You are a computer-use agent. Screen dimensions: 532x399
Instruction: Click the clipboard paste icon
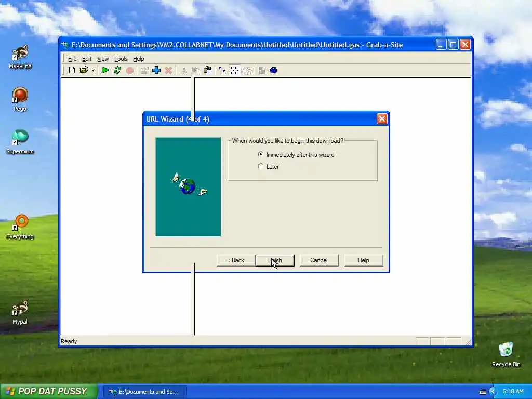pyautogui.click(x=208, y=70)
